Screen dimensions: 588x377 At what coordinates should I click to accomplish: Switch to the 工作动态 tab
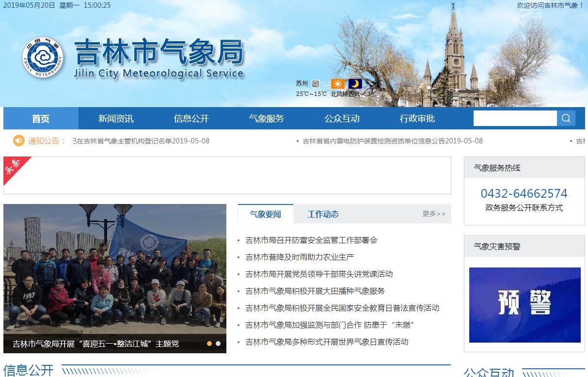pyautogui.click(x=323, y=214)
